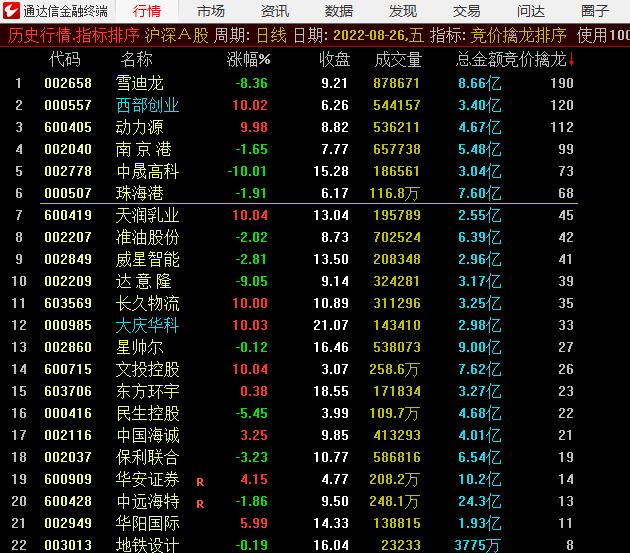
Task: Select stock 长久物流
Action: pyautogui.click(x=147, y=303)
